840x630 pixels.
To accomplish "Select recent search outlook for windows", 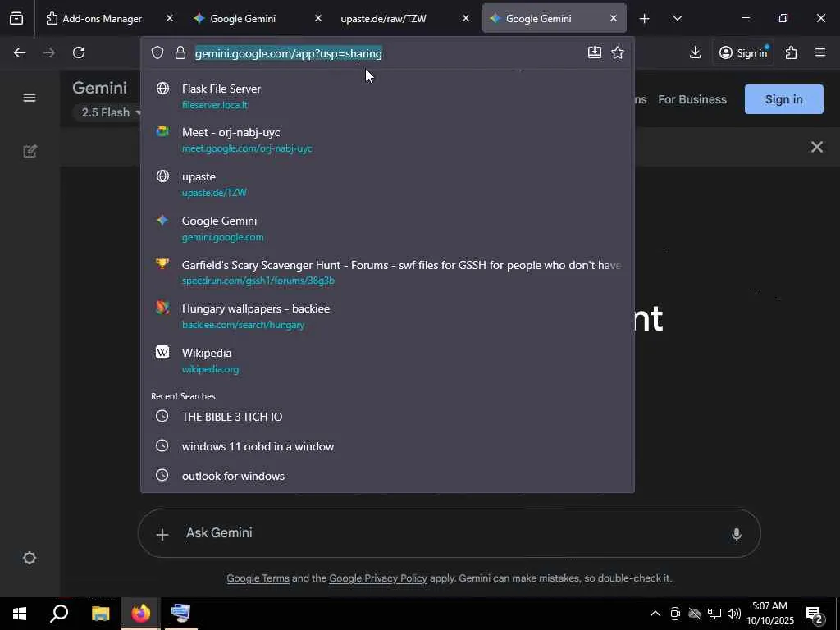I will click(x=387, y=476).
